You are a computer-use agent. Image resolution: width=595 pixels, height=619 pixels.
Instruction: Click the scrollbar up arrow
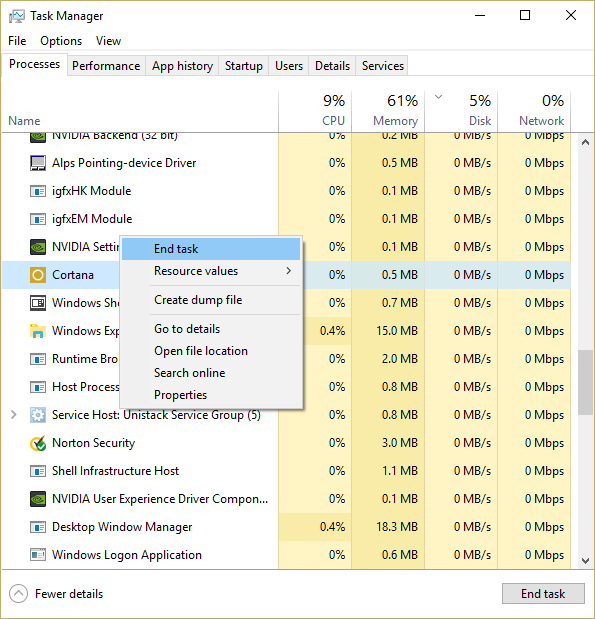tap(586, 143)
